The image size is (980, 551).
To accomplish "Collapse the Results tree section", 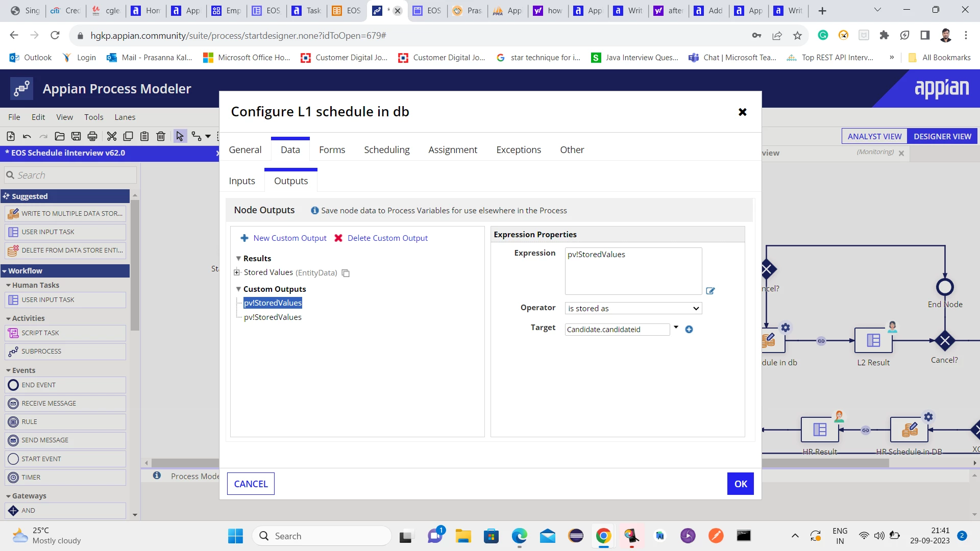I will coord(238,259).
